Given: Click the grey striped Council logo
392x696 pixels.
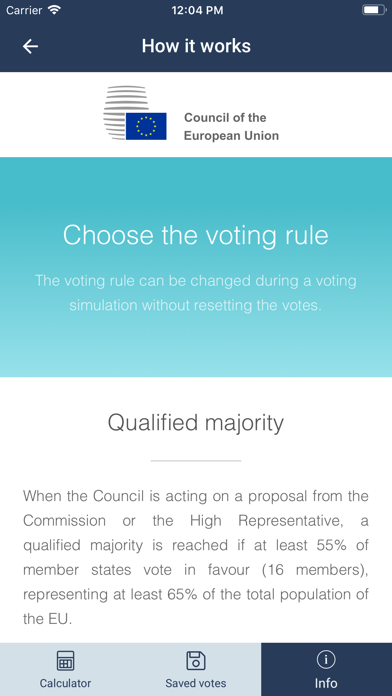Looking at the screenshot, I should [125, 112].
